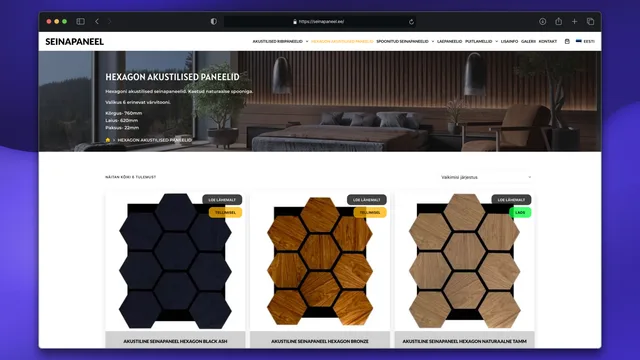Open the Puitlamellid menu item
640x360 pixels.
pyautogui.click(x=478, y=41)
